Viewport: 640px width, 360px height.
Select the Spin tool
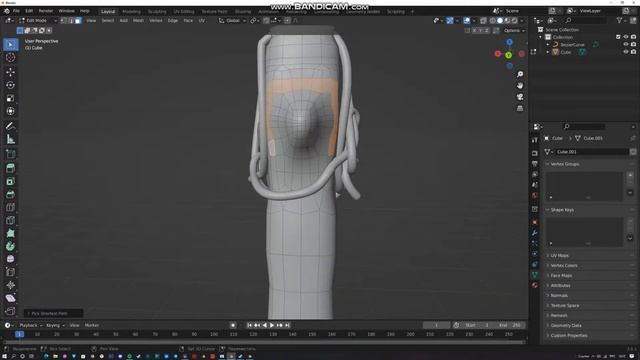[x=11, y=246]
